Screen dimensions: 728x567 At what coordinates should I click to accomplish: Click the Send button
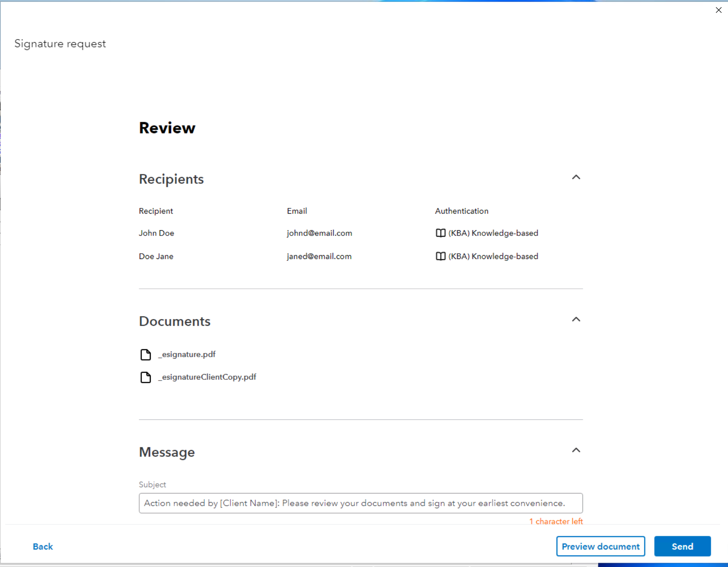click(682, 546)
